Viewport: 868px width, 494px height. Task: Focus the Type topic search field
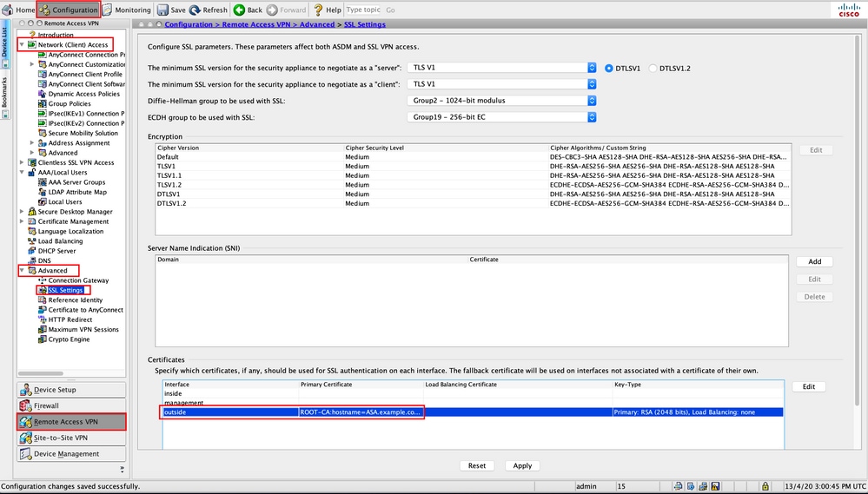click(364, 10)
